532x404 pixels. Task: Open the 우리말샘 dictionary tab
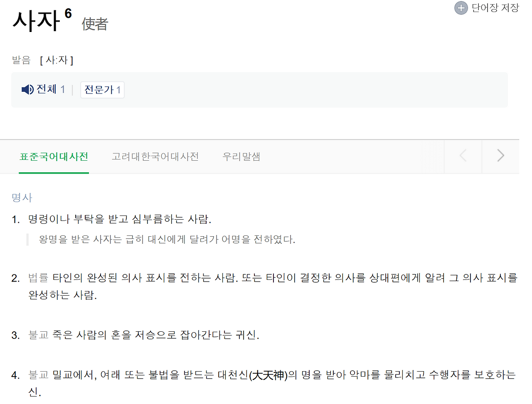[x=241, y=156]
